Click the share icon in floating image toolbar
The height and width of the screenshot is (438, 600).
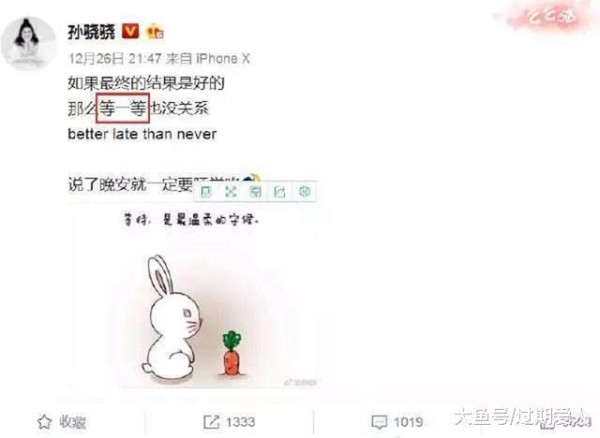[x=280, y=191]
